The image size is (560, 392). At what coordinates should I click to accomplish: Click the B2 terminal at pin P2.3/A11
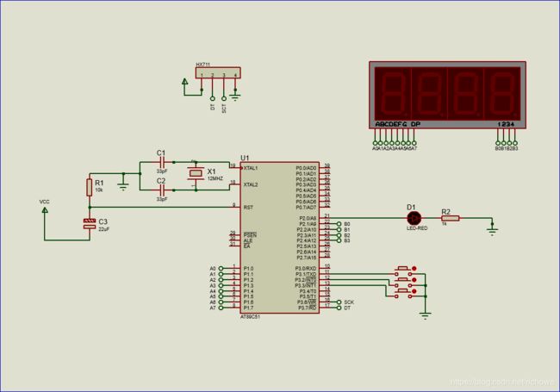pyautogui.click(x=339, y=235)
